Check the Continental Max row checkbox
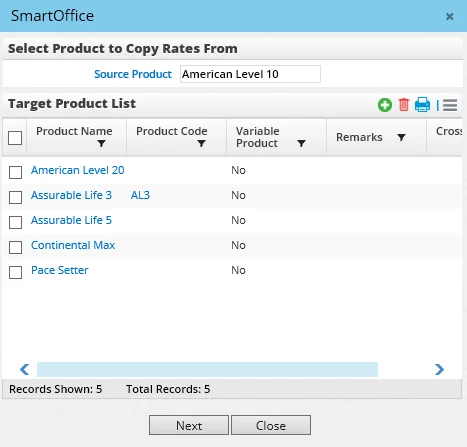467x447 pixels. 15,247
